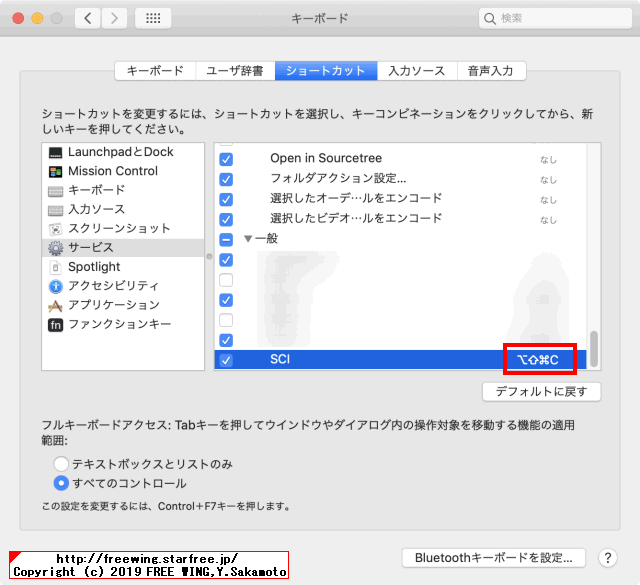Open help with question mark button
The image size is (640, 585).
[607, 558]
